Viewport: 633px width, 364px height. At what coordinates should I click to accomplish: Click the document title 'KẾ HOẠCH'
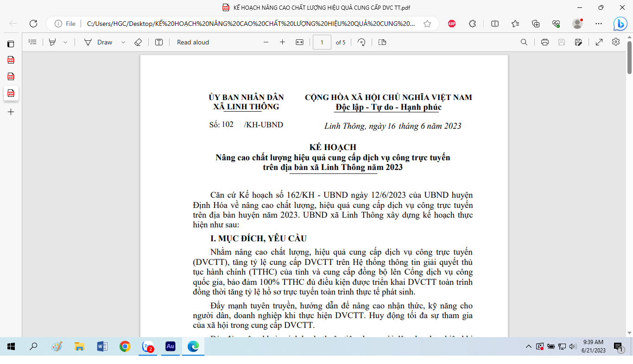pyautogui.click(x=333, y=147)
